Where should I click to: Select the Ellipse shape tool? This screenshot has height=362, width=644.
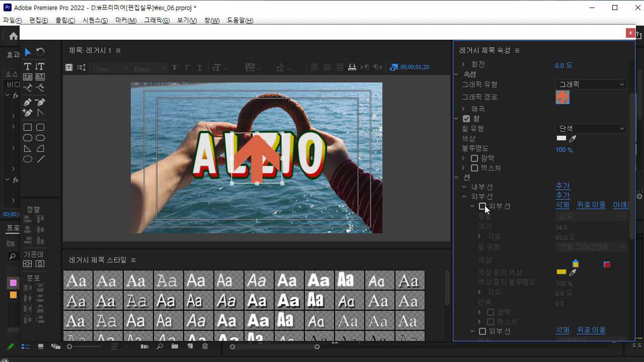[x=28, y=159]
